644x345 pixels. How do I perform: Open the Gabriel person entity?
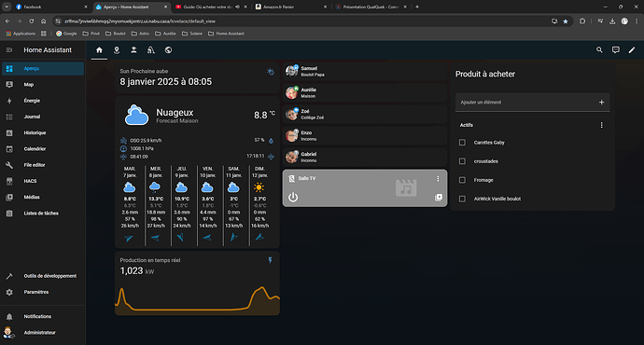click(365, 158)
